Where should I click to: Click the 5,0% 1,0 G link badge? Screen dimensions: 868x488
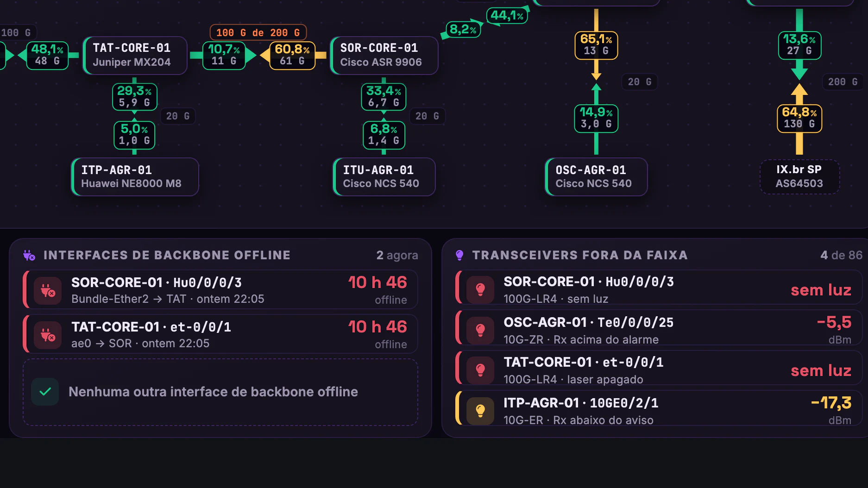[x=134, y=135]
